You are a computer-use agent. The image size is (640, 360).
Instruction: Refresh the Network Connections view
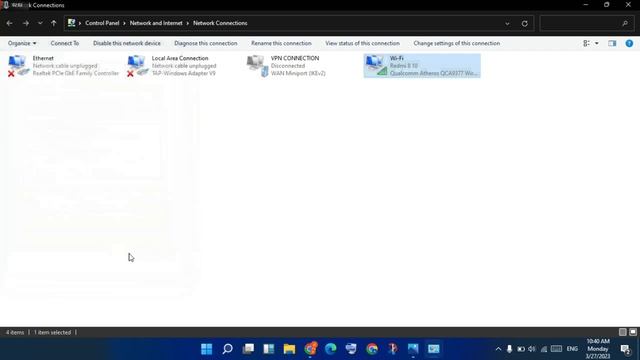click(524, 24)
